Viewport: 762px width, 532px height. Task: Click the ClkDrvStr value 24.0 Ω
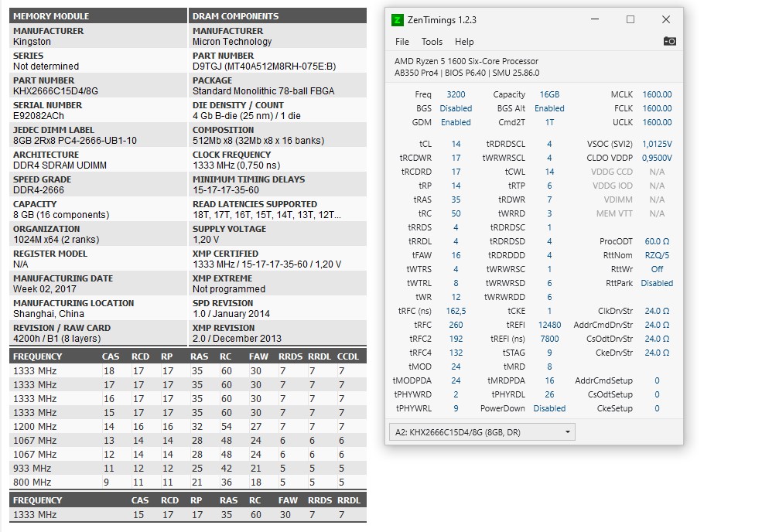[657, 311]
